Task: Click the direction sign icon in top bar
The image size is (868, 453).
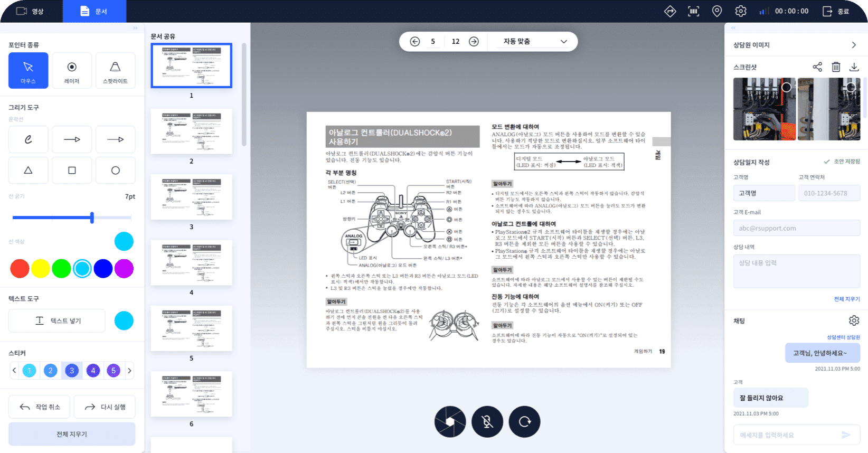Action: (x=670, y=11)
